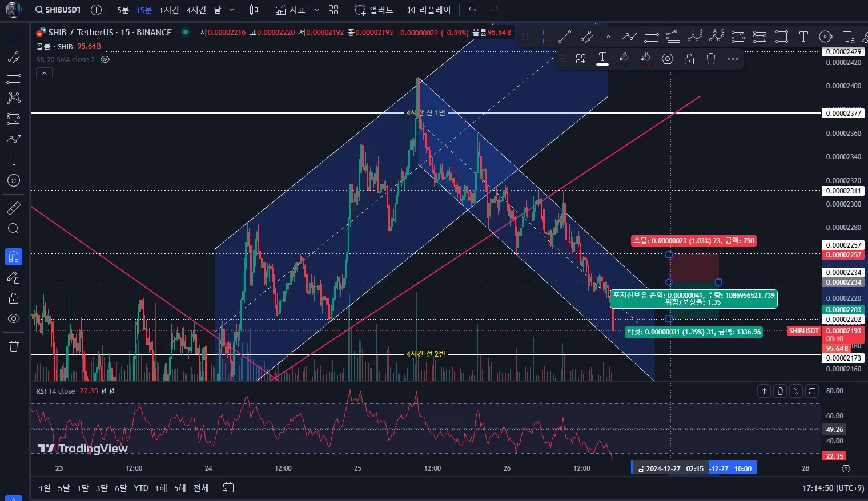Viewport: 868px width, 501px height.
Task: Switch to the 1시간 interval
Action: click(x=169, y=10)
